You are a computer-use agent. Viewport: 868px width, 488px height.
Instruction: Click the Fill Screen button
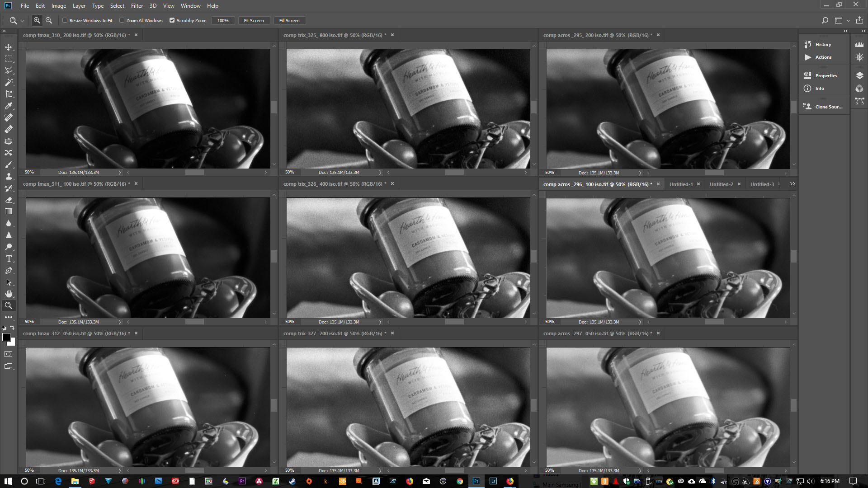289,20
